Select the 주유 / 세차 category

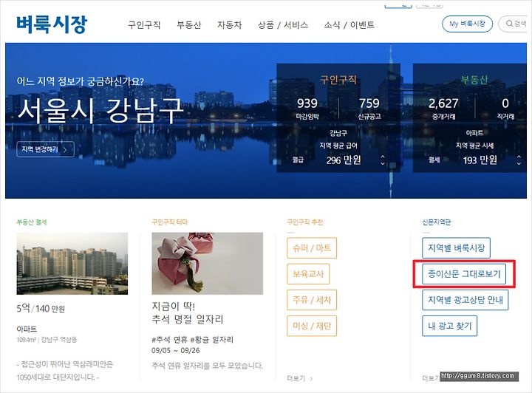312,300
